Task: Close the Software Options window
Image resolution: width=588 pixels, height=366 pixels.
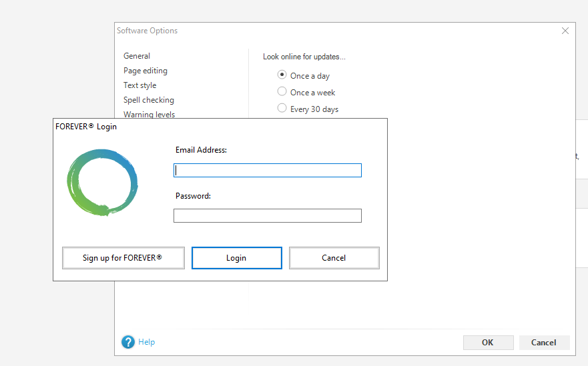Action: coord(565,31)
